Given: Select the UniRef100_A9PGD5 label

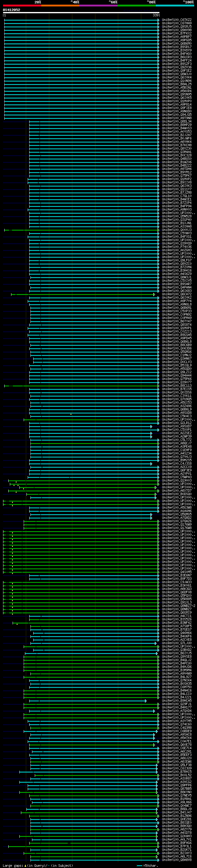Looking at the screenshot, I should [177, 40].
